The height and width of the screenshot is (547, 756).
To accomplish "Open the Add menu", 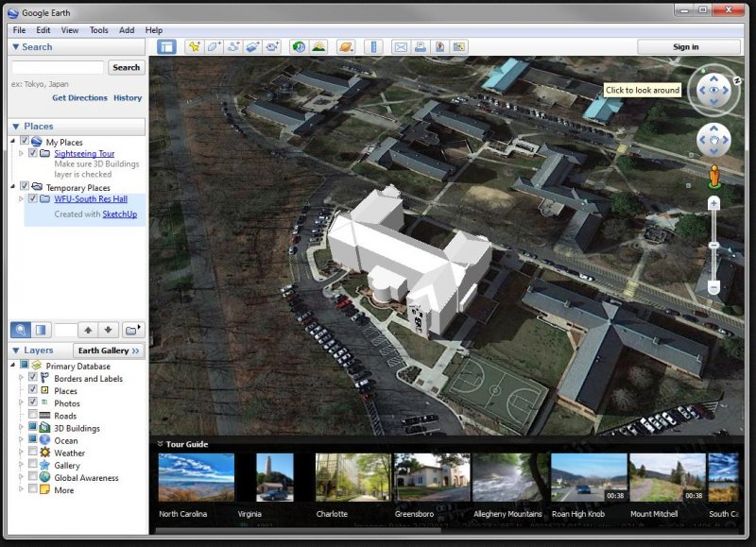I will point(127,30).
